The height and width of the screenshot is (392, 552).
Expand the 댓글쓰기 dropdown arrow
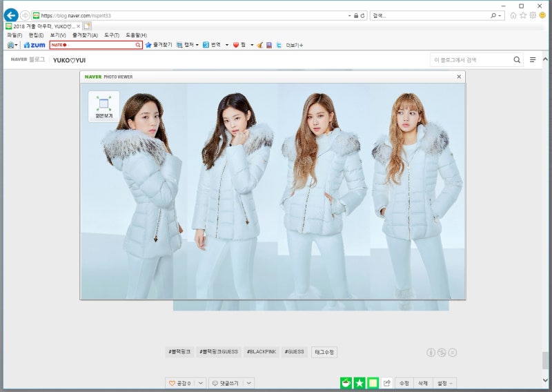(249, 383)
